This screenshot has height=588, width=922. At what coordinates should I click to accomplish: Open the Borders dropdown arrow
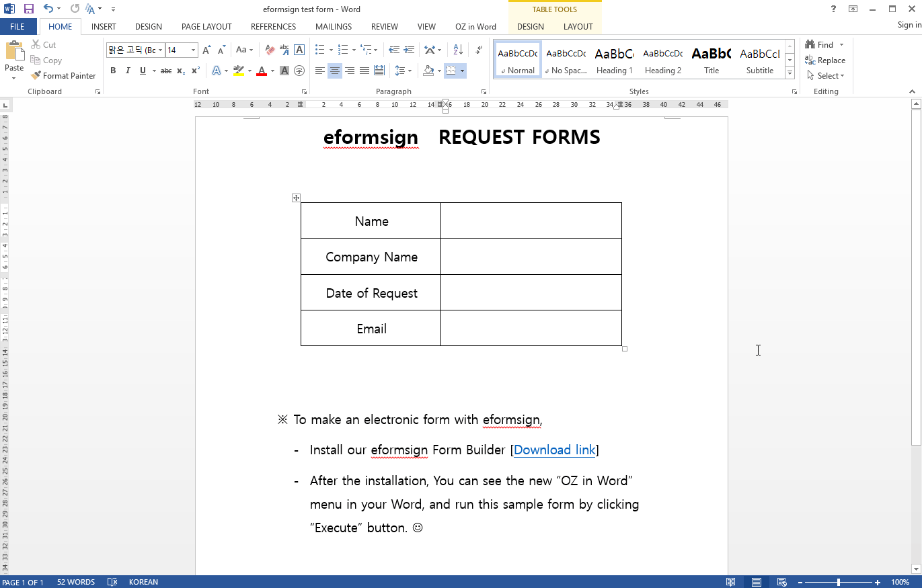(x=463, y=71)
